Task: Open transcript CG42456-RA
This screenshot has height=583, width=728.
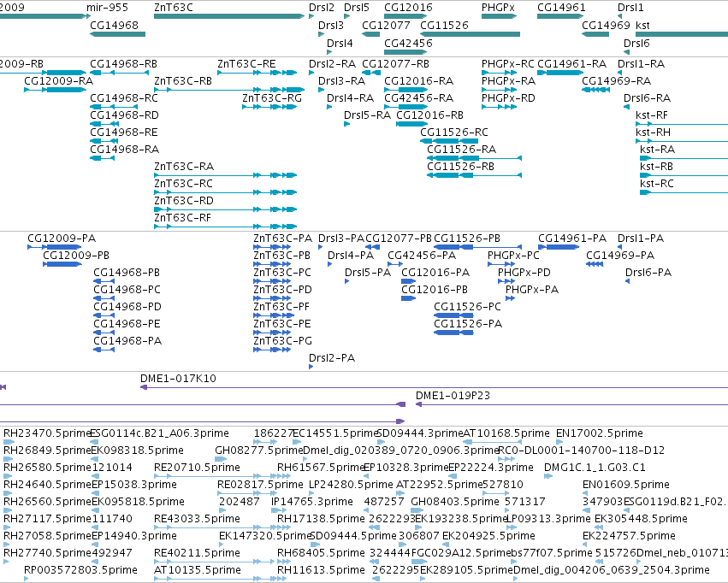Action: pos(405,107)
